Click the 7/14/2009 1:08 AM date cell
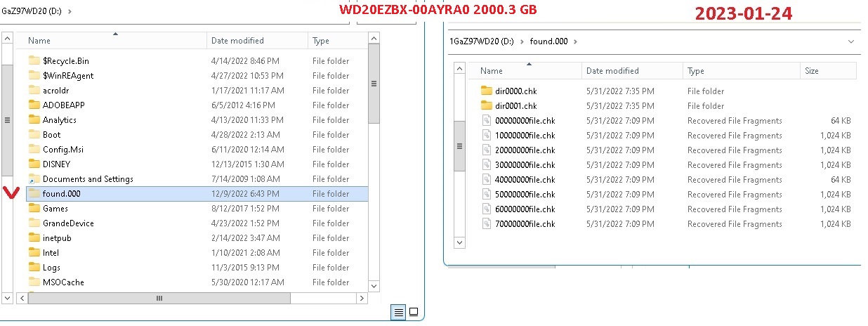 click(x=245, y=179)
